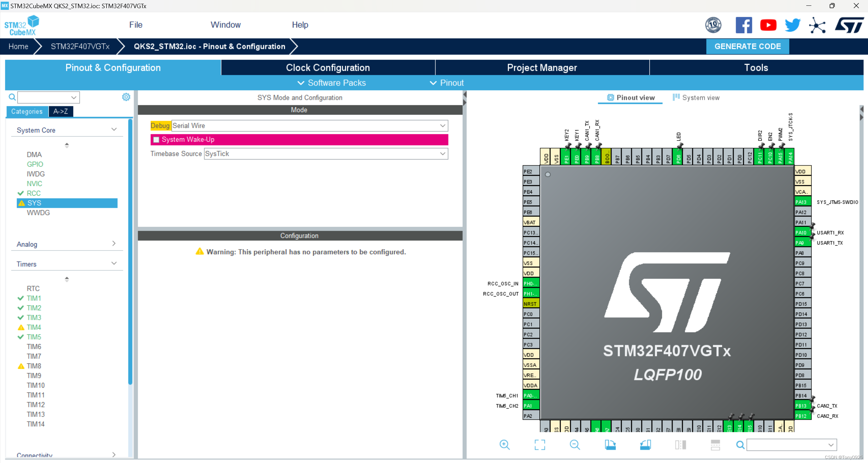
Task: Select the NRST pin
Action: pyautogui.click(x=531, y=304)
